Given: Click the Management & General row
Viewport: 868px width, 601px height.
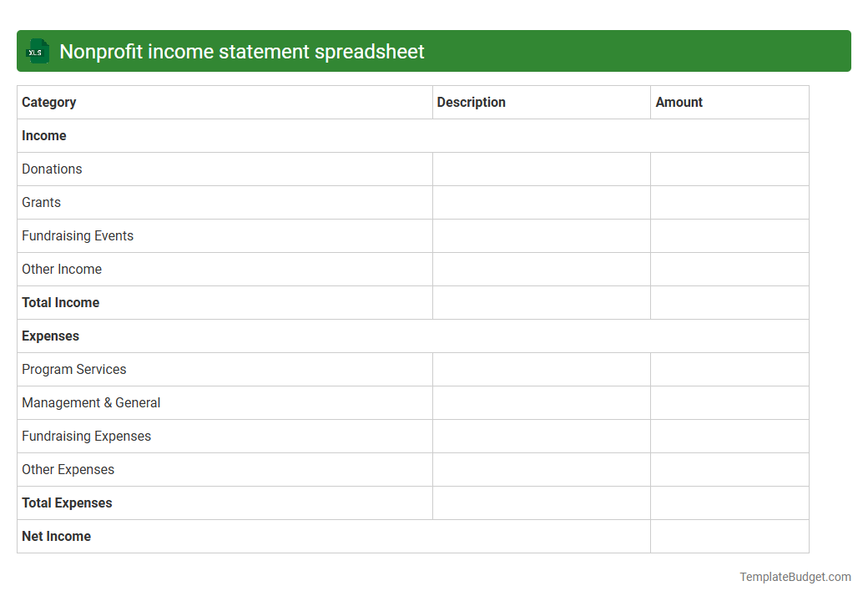Looking at the screenshot, I should click(x=91, y=402).
